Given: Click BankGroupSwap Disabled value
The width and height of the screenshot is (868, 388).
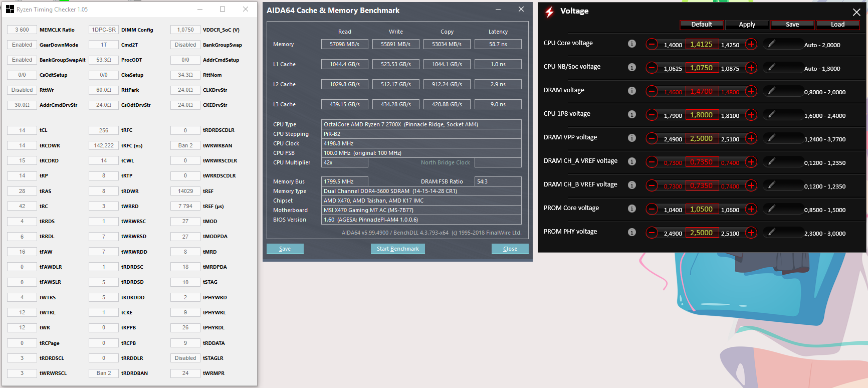Looking at the screenshot, I should pyautogui.click(x=185, y=45).
